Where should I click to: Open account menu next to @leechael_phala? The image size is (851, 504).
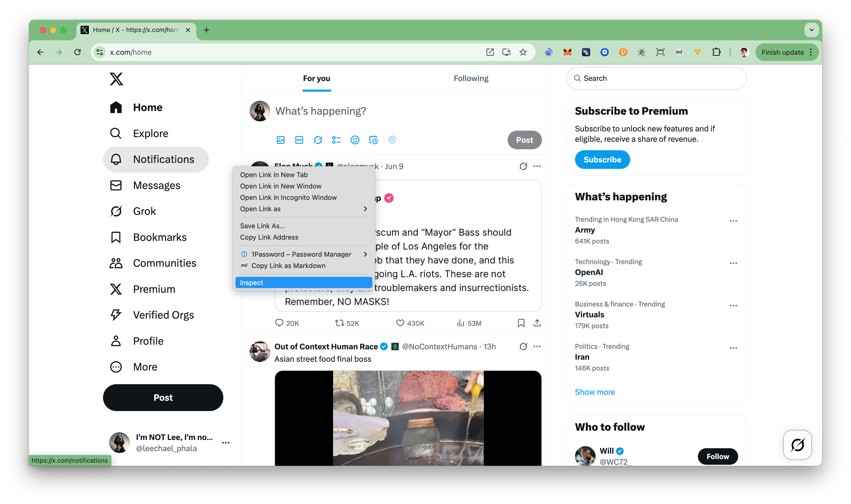tap(225, 443)
